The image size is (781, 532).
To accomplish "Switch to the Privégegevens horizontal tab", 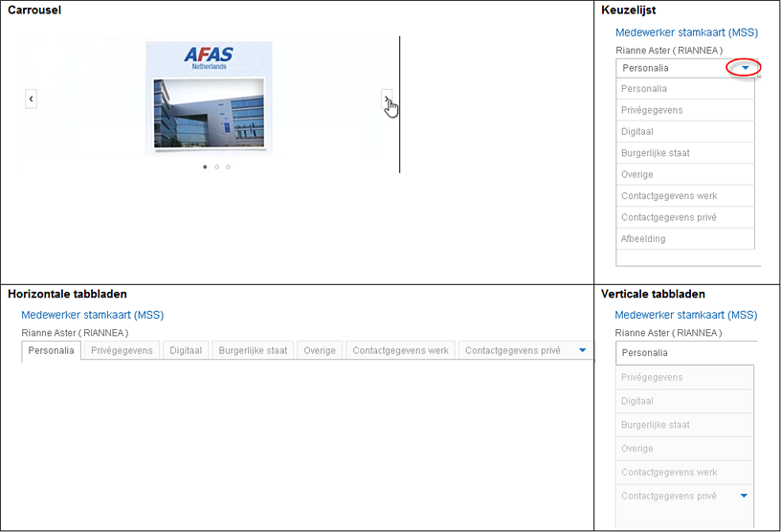I will [122, 350].
